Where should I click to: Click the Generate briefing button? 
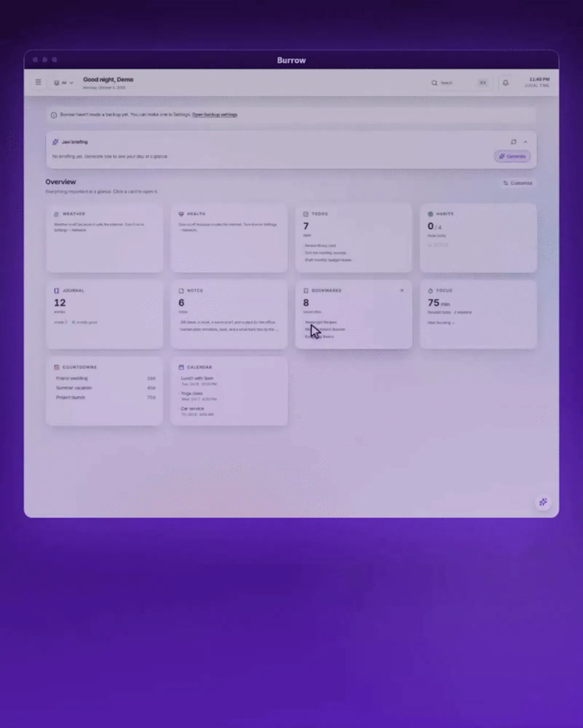(512, 156)
